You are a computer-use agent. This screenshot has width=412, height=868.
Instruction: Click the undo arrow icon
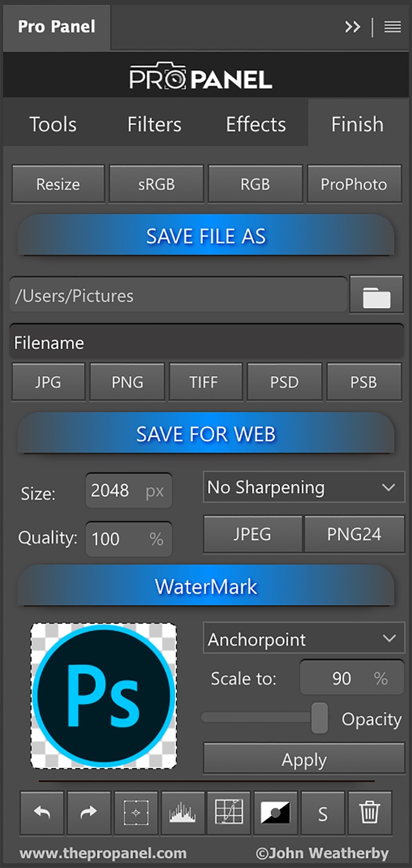click(42, 813)
